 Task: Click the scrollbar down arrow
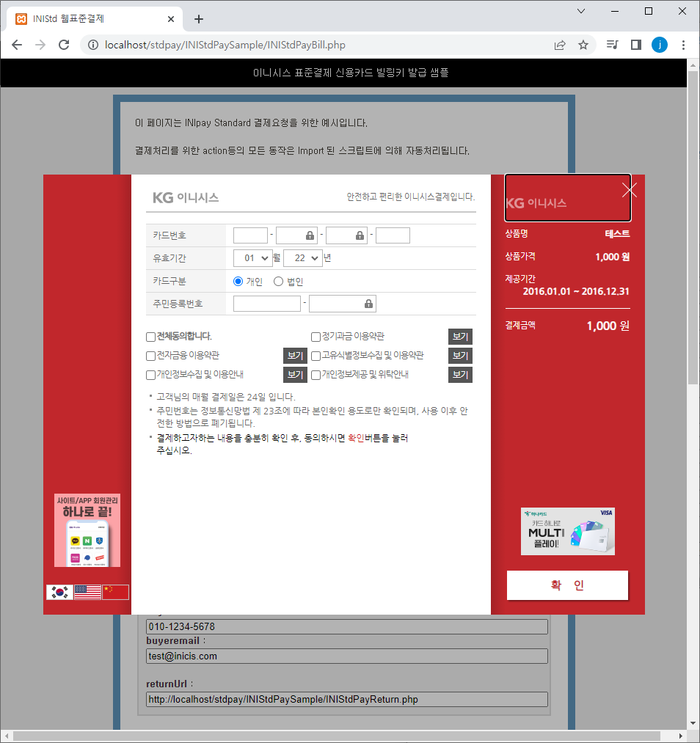point(693,724)
